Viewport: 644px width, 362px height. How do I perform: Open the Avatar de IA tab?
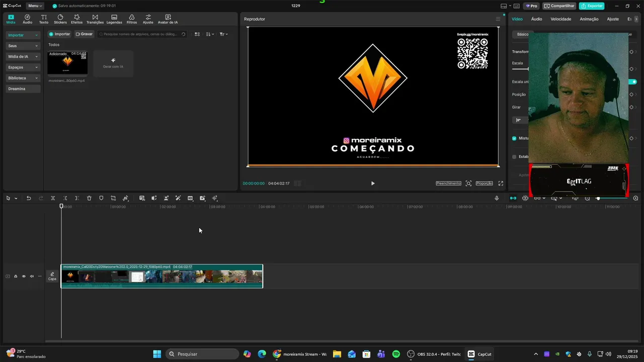pyautogui.click(x=168, y=19)
